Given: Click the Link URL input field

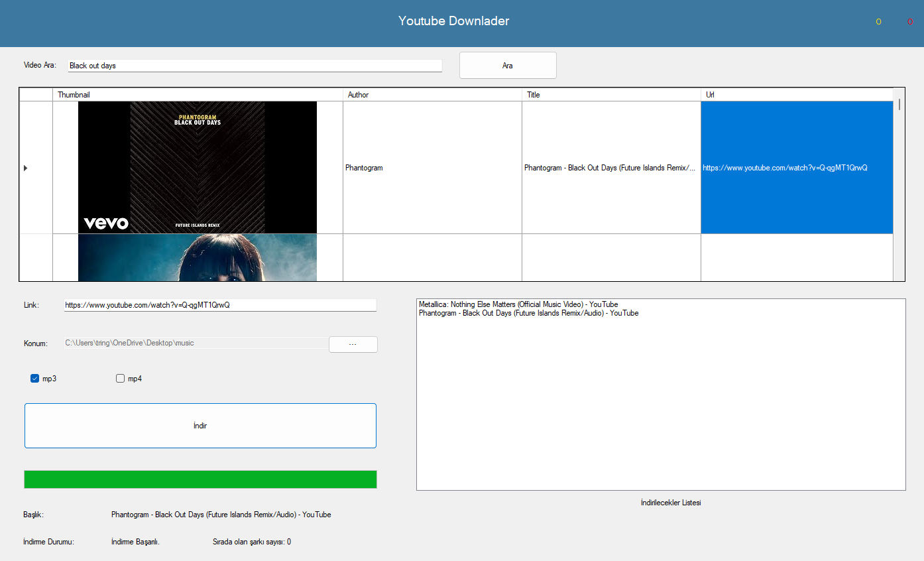Looking at the screenshot, I should (219, 305).
